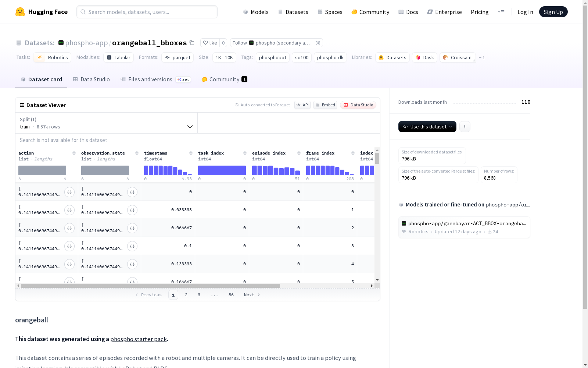The image size is (588, 368).
Task: Switch to the Dataset card tab
Action: point(41,79)
